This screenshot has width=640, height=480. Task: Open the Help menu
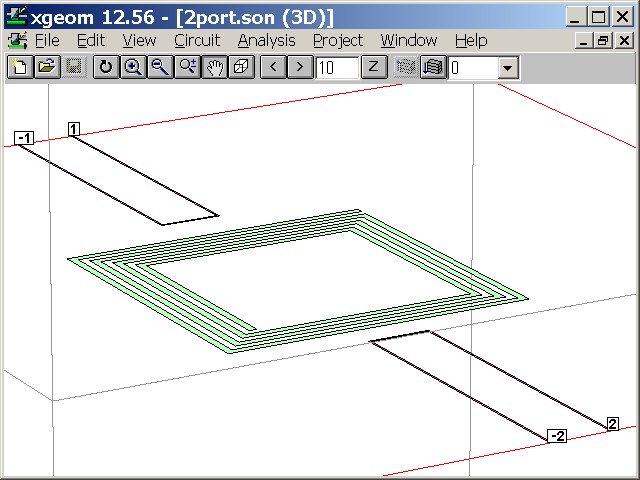(471, 40)
